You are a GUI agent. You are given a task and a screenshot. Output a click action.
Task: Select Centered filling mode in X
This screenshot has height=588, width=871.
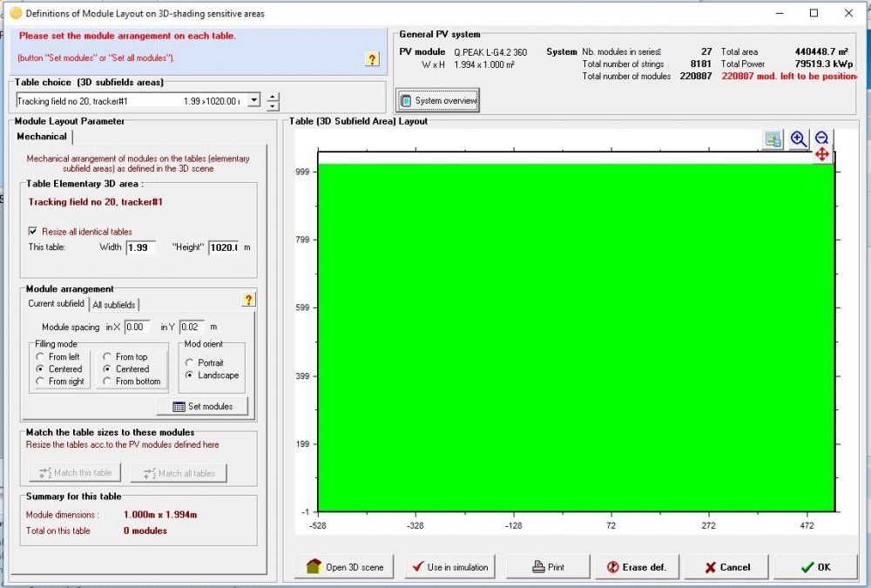[x=42, y=368]
